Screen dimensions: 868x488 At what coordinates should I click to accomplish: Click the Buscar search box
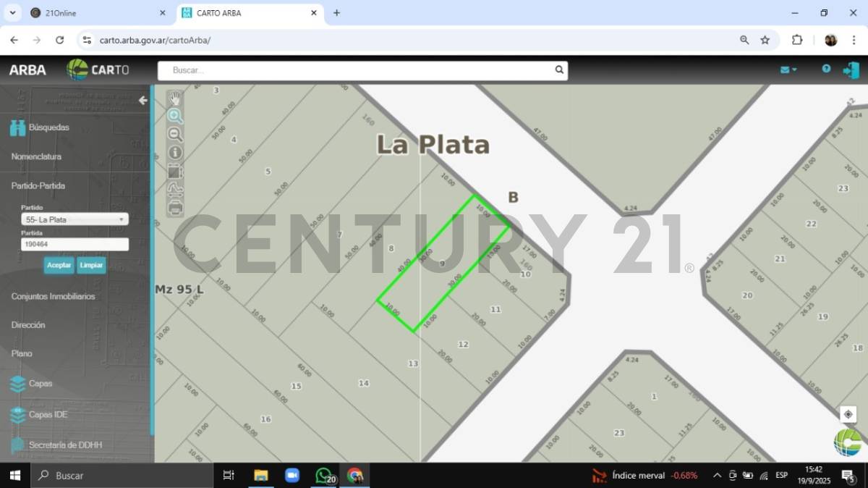(x=360, y=70)
